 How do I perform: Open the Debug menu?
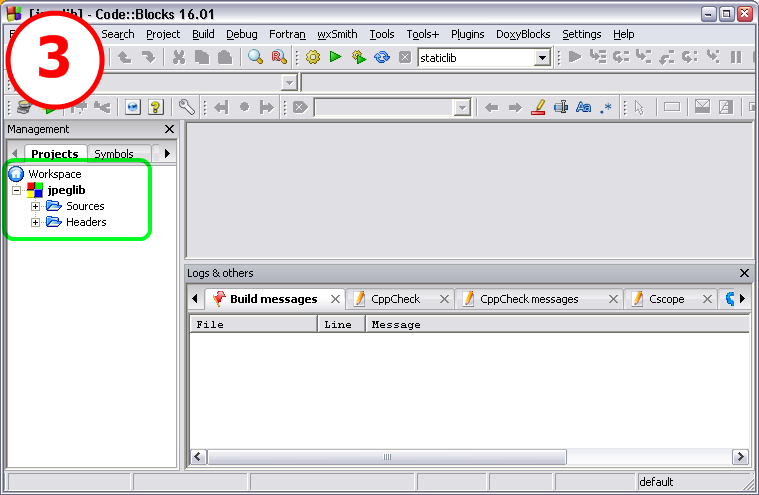242,34
